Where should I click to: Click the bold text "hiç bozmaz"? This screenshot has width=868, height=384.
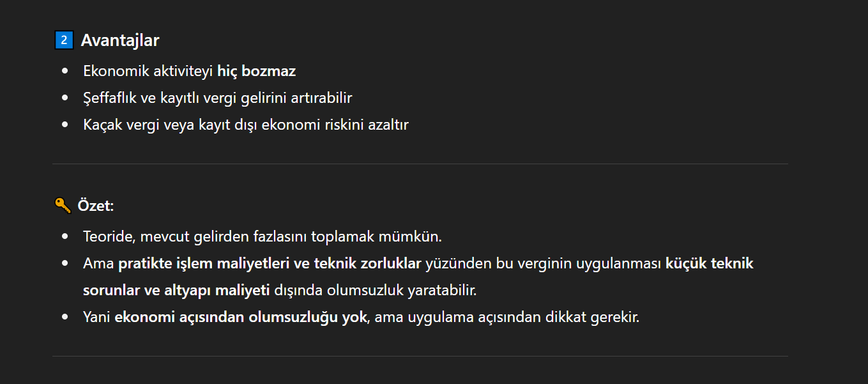tap(256, 71)
